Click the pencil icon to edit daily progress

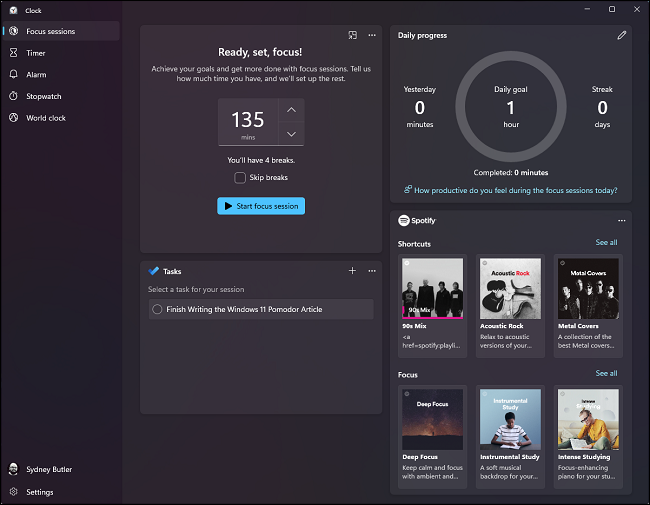coord(621,35)
